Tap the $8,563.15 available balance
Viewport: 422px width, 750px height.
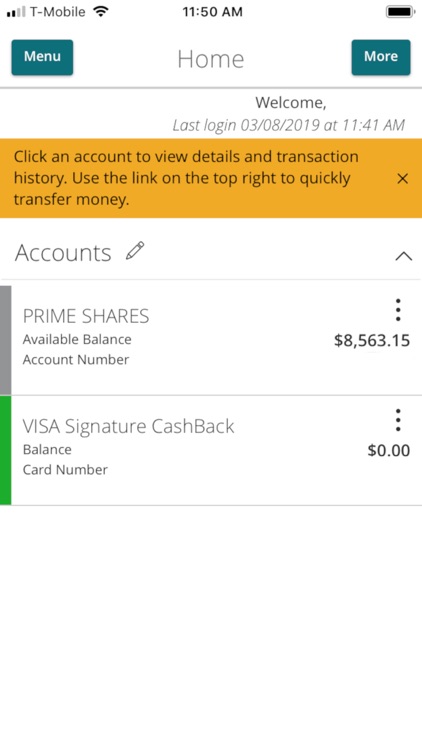point(372,341)
